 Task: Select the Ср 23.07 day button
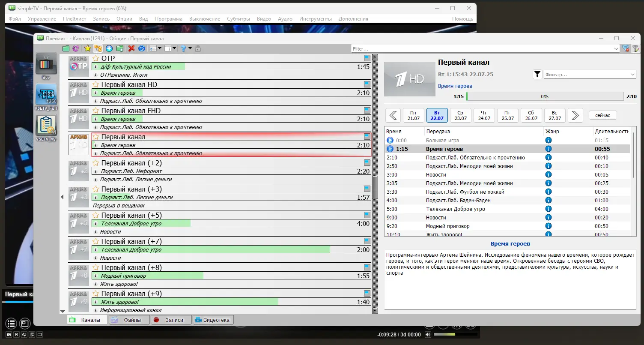tap(461, 115)
